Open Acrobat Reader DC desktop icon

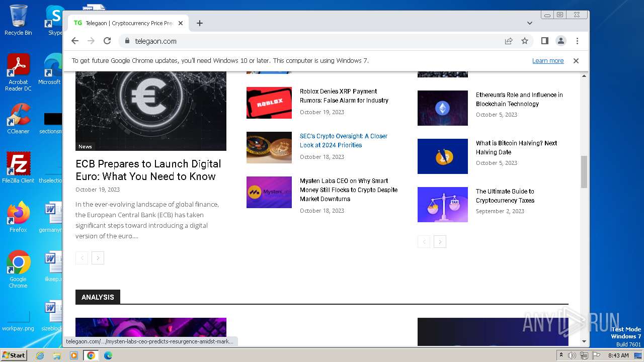(18, 72)
